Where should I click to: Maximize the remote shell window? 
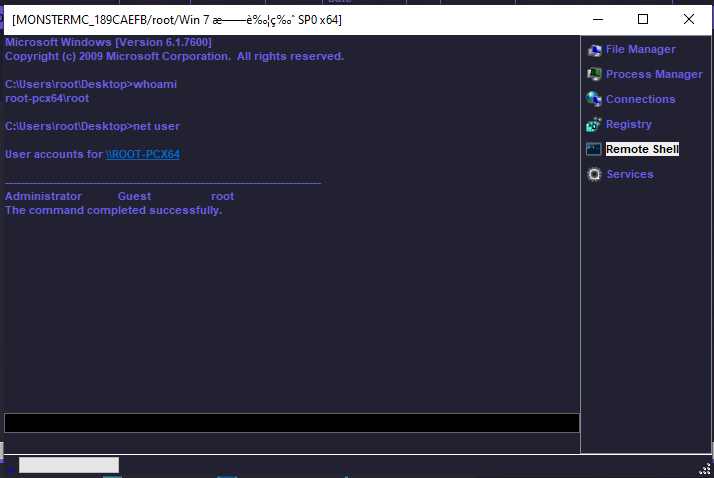(x=643, y=19)
